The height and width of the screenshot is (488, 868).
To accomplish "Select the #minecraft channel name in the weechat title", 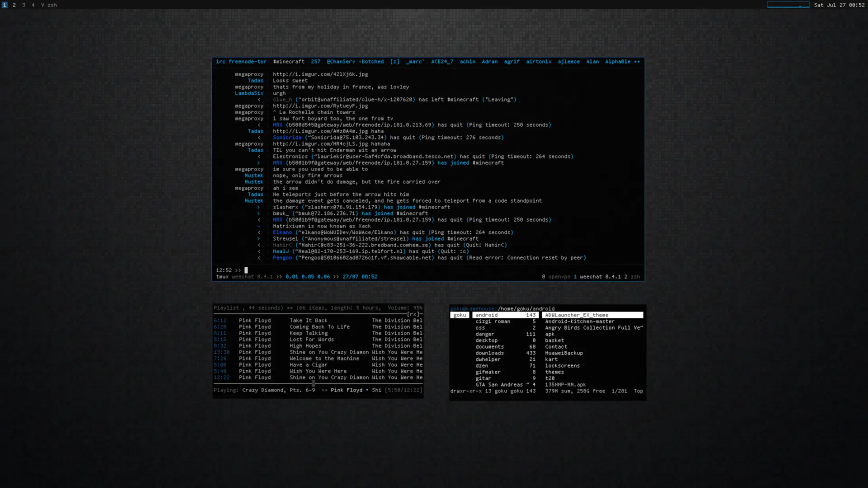I will click(288, 61).
